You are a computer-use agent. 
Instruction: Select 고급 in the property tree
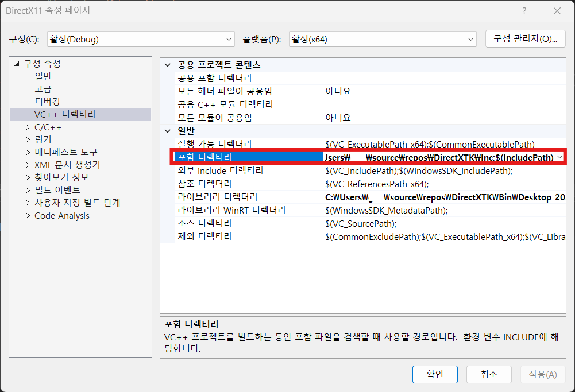coord(43,89)
